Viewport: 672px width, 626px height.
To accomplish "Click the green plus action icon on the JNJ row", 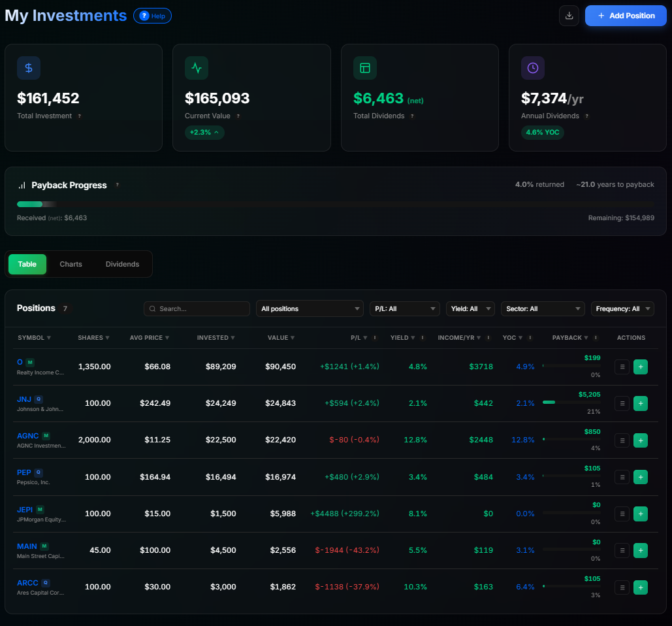I will point(641,403).
